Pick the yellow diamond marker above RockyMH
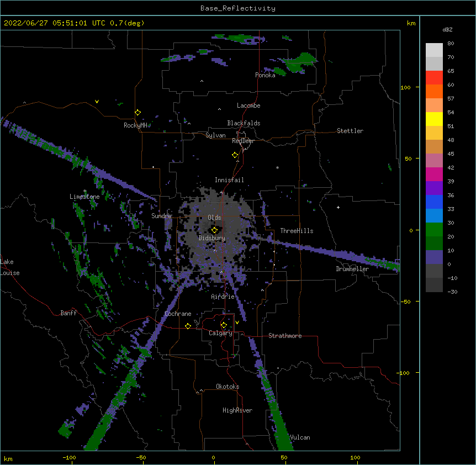 coord(137,113)
